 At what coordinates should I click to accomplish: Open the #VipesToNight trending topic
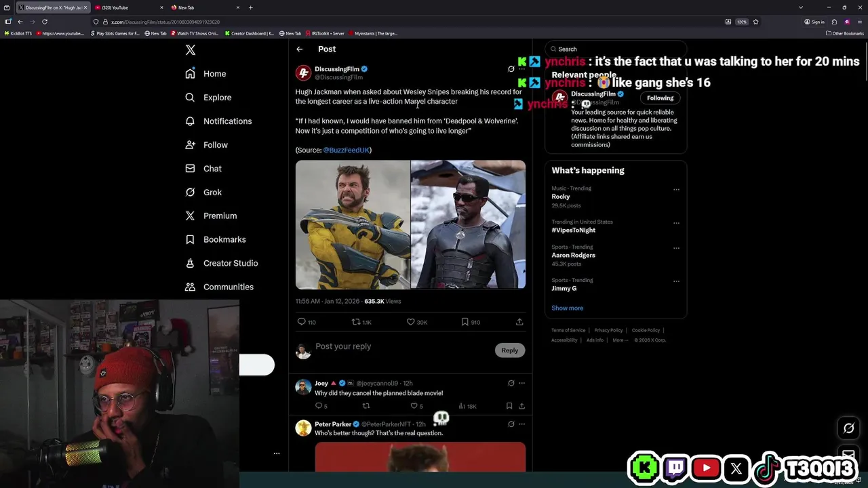(574, 230)
